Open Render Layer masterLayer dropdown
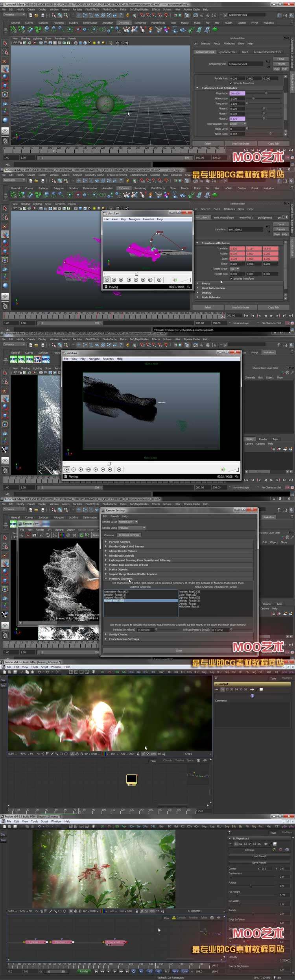This screenshot has width=295, height=980. coord(128,522)
